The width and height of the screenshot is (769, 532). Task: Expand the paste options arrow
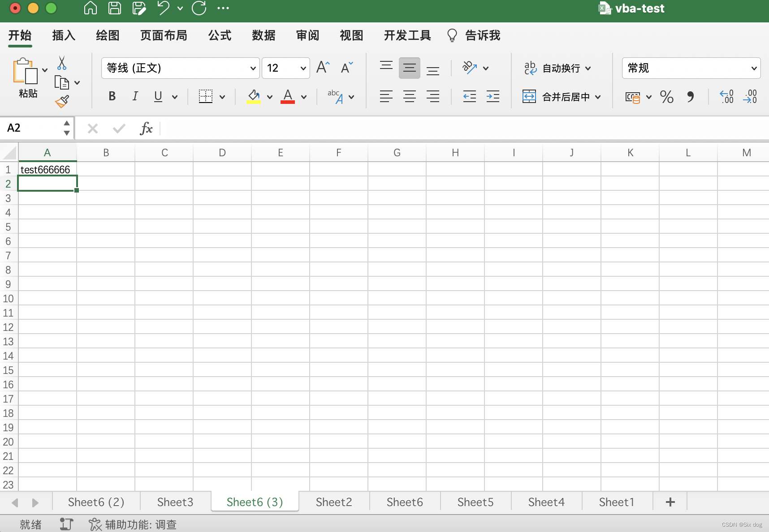(45, 70)
